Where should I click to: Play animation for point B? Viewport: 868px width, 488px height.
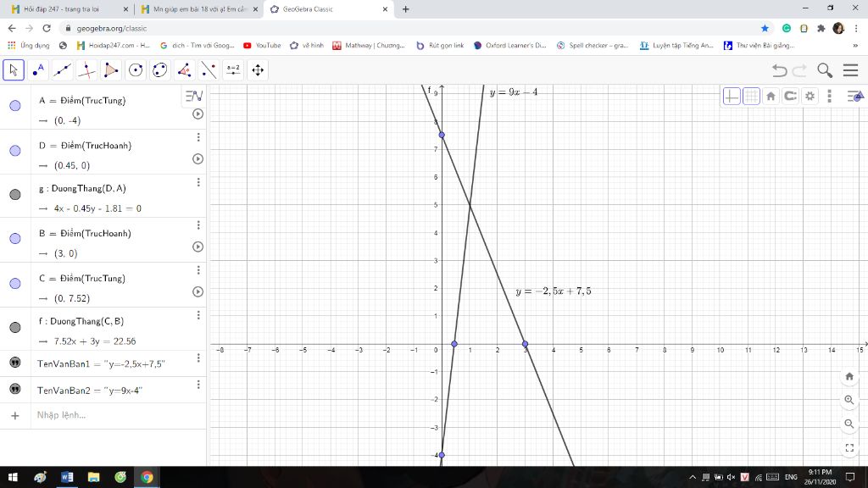pos(198,247)
